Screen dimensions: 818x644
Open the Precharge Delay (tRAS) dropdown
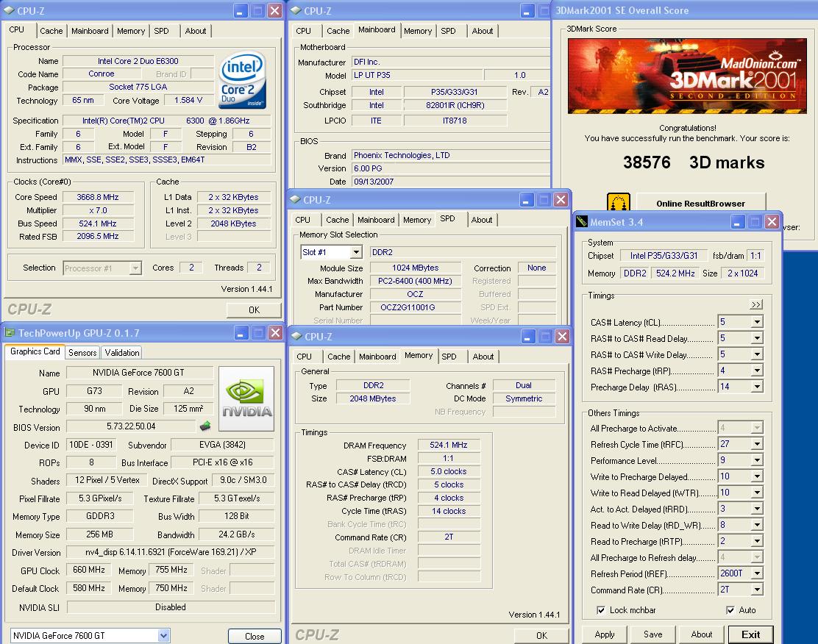757,387
